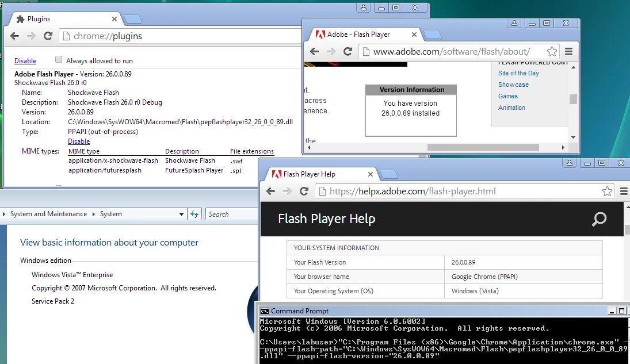Click the Google Chrome (PPAPI) browser name value
The width and height of the screenshot is (630, 364).
484,277
